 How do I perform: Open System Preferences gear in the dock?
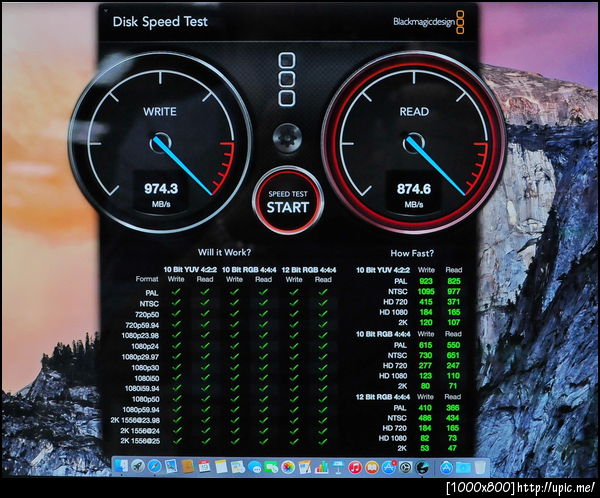click(405, 467)
